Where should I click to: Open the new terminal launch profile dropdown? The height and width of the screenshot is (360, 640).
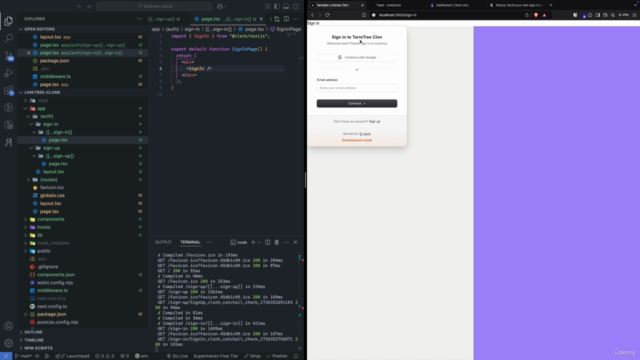point(259,242)
